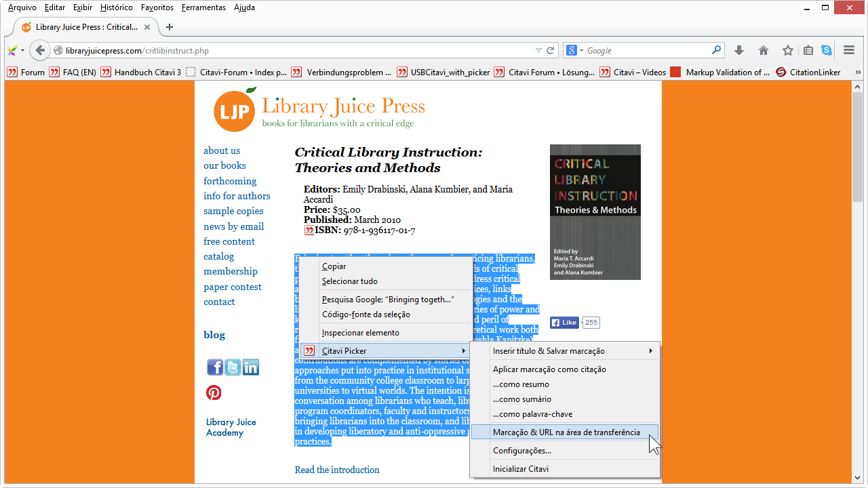Open the Ajuda menu
The image size is (868, 488).
tap(244, 7)
